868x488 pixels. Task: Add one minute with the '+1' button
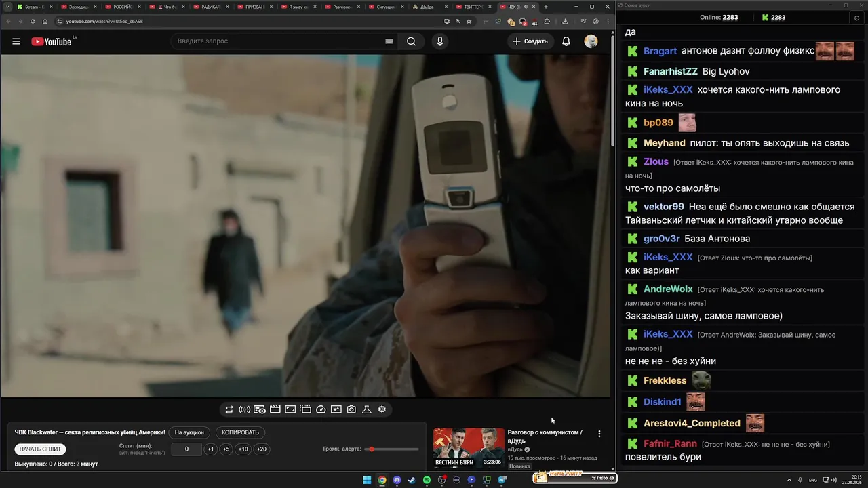pyautogui.click(x=211, y=449)
